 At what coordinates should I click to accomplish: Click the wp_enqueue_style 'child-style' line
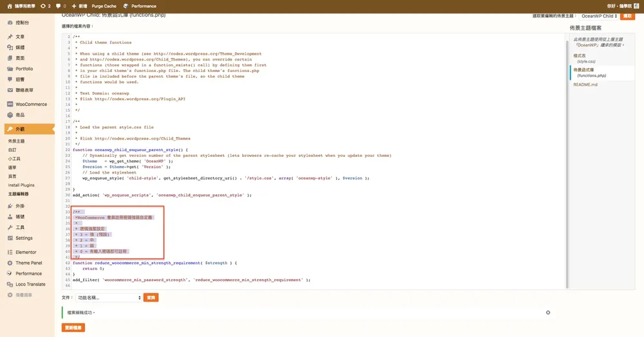tap(225, 178)
